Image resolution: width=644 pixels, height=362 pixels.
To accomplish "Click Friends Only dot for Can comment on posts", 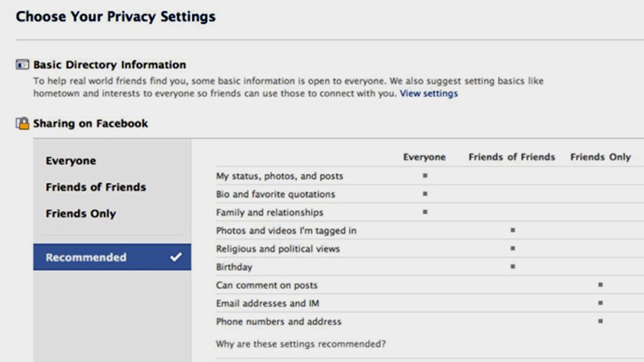I will point(601,285).
